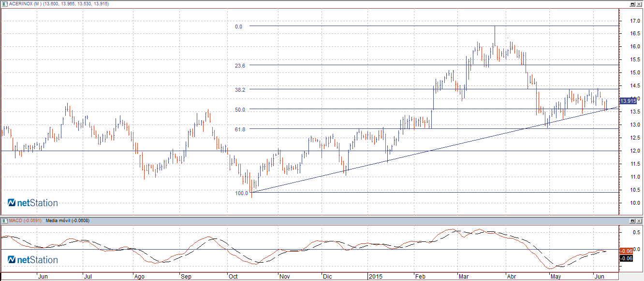Click the black -0.06 moving average tag
Image resolution: width=644 pixels, height=281 pixels.
627,258
